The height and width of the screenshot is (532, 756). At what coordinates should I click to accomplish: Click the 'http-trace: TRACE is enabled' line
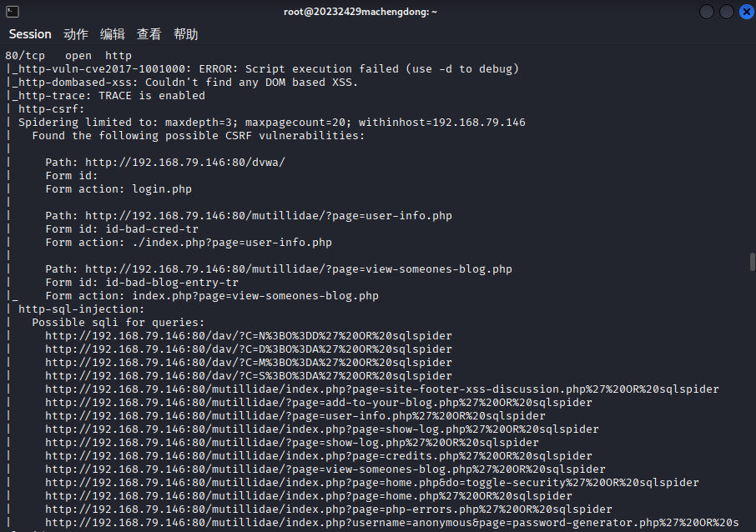click(111, 96)
